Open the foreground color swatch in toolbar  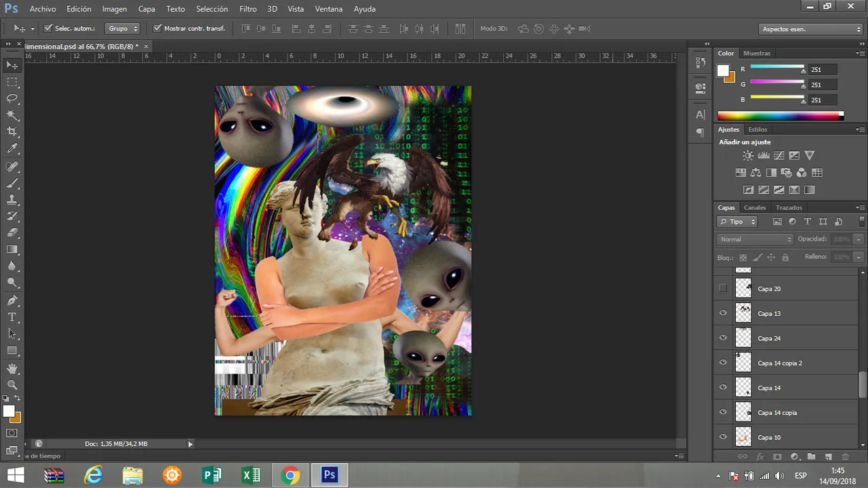(x=9, y=411)
